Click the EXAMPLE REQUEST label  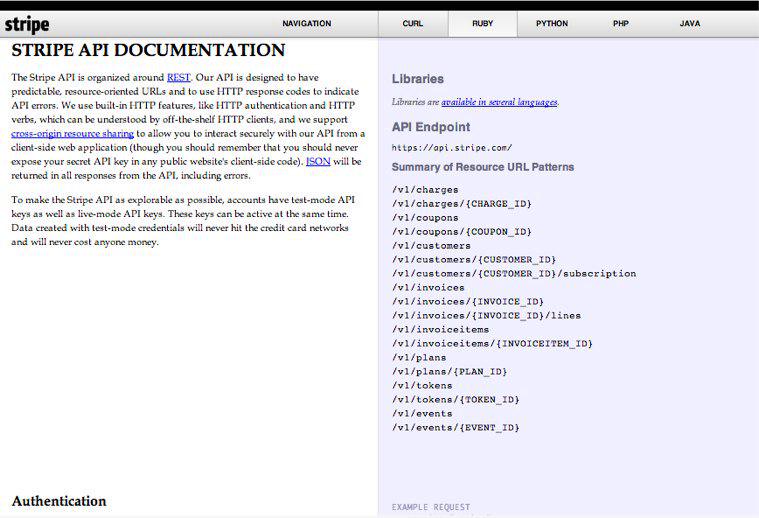click(431, 507)
